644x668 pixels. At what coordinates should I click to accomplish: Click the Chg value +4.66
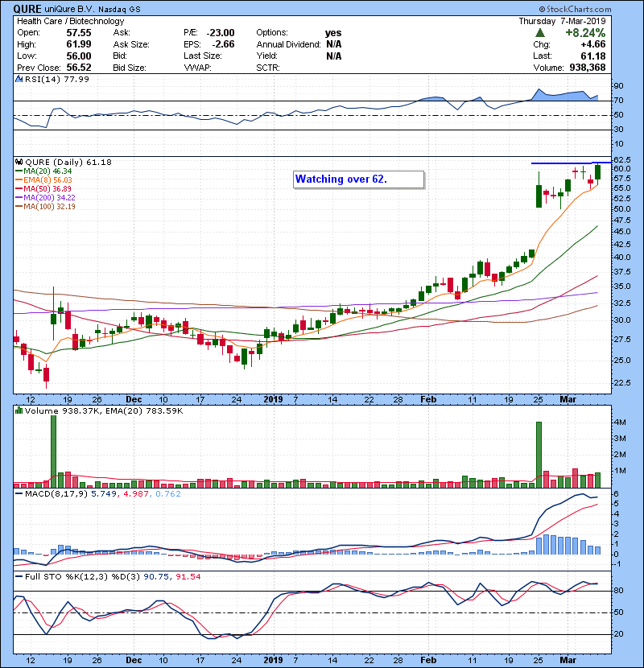592,44
